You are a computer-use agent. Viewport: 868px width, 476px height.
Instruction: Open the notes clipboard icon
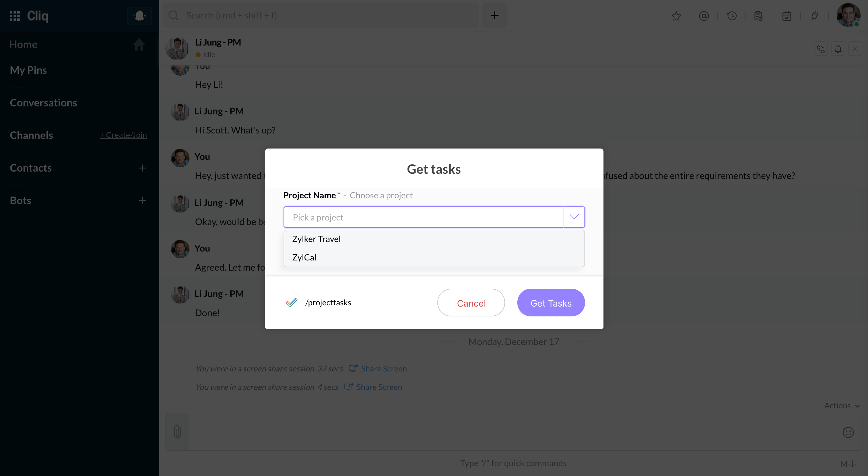point(759,16)
